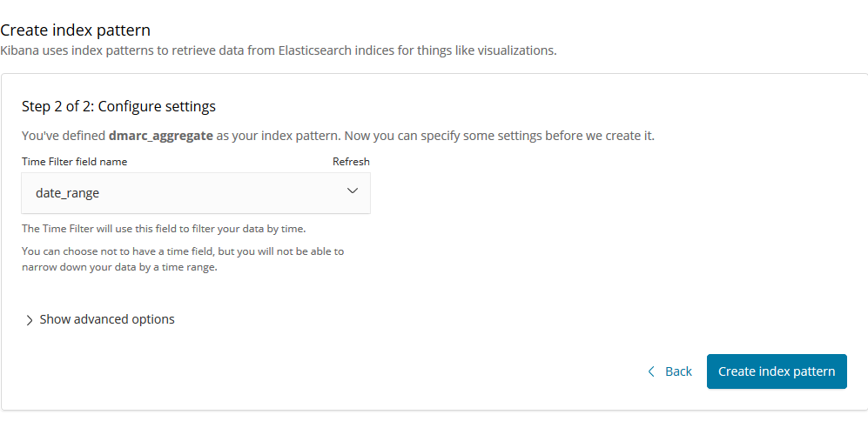Expand Show advanced options
The height and width of the screenshot is (428, 868).
100,319
